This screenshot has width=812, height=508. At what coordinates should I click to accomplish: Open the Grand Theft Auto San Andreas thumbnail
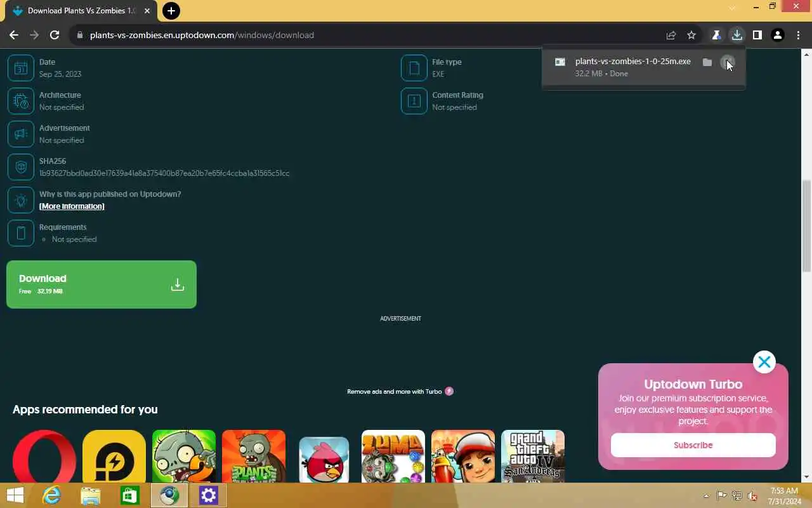533,457
